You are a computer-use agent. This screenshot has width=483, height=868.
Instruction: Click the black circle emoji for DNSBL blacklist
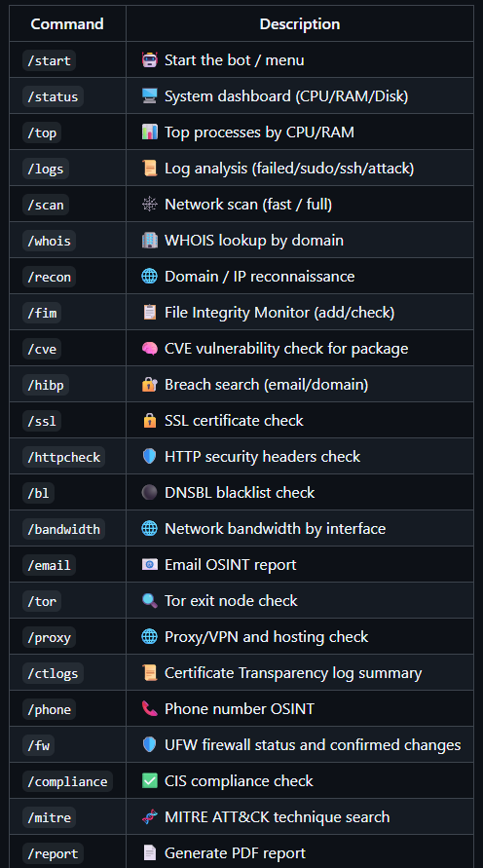(x=149, y=492)
